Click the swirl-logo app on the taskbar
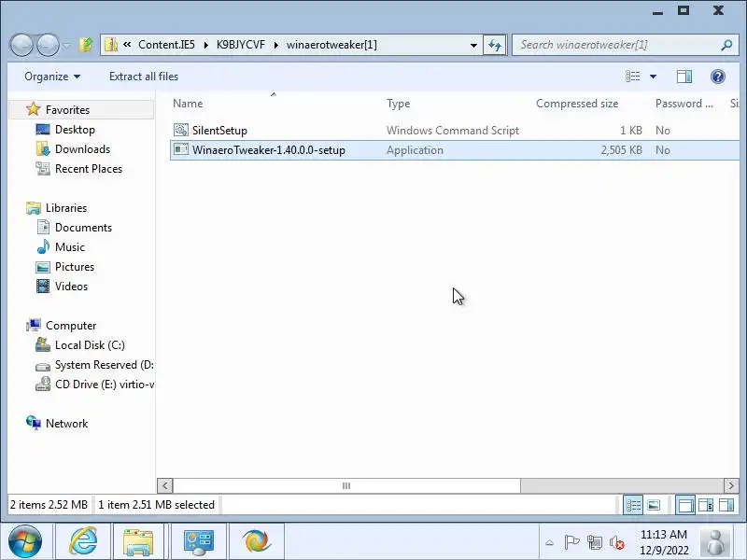747x560 pixels. click(x=256, y=541)
